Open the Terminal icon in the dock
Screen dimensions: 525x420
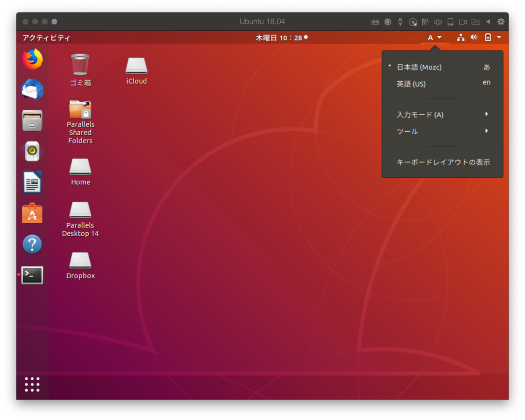(32, 275)
